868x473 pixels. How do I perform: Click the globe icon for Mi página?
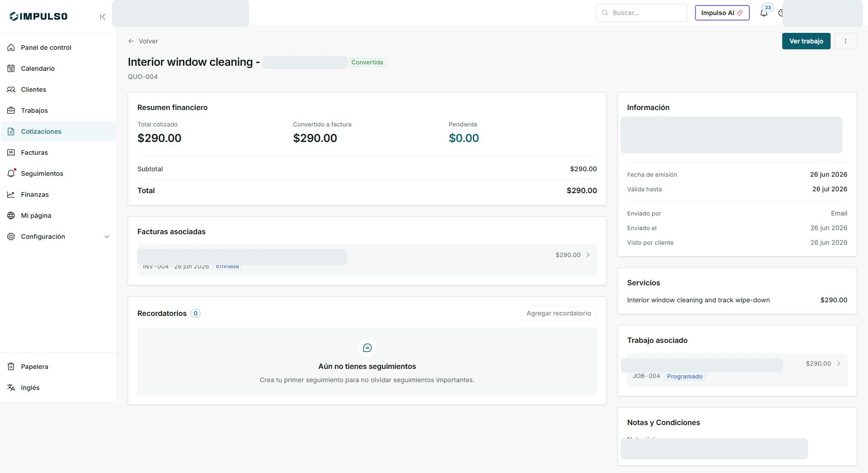11,215
